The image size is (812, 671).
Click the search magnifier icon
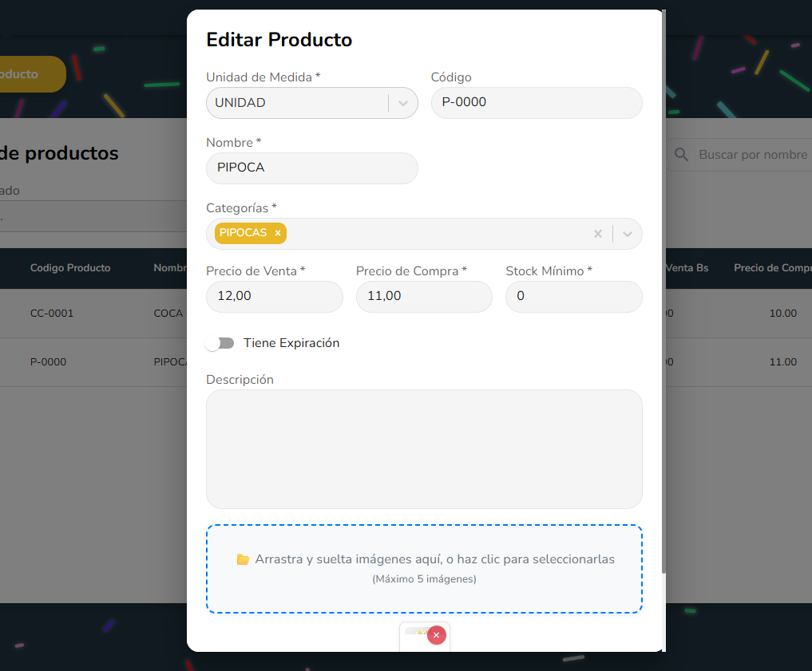[681, 155]
